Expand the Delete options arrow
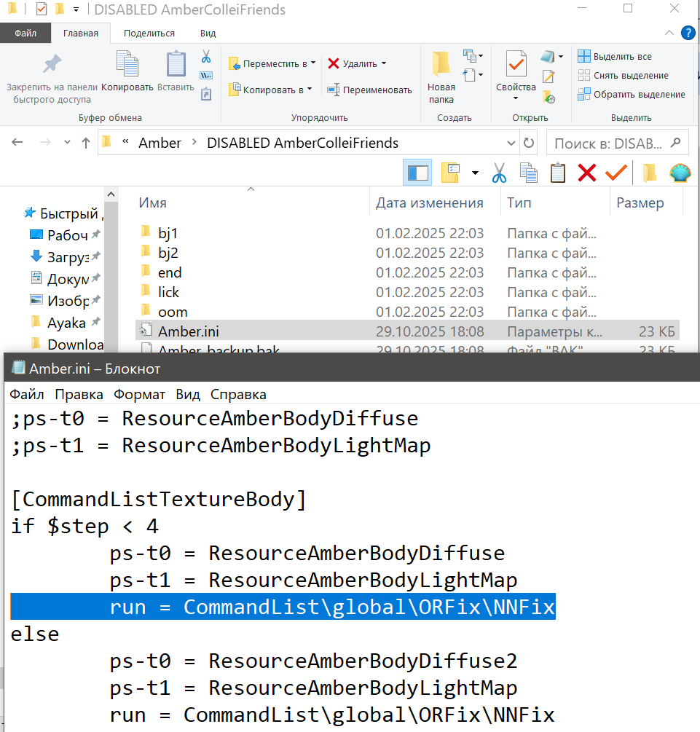700x732 pixels. point(384,63)
